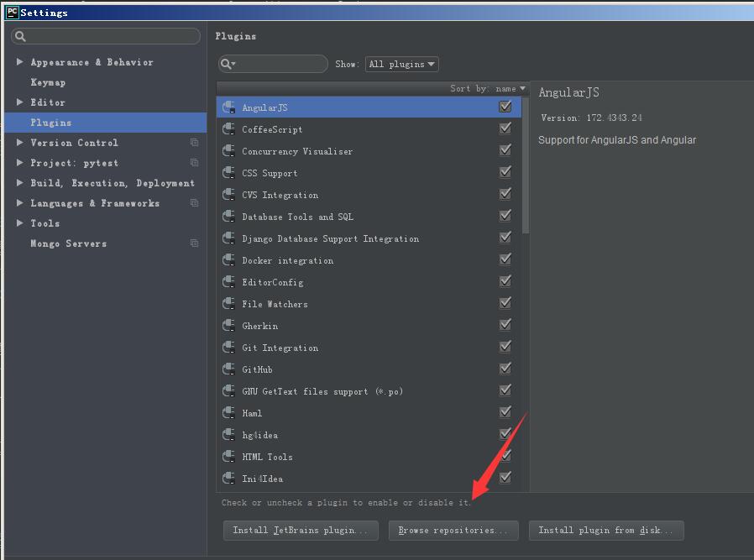Image resolution: width=754 pixels, height=560 pixels.
Task: Disable the AngularJS plugin checkbox
Action: click(x=505, y=107)
